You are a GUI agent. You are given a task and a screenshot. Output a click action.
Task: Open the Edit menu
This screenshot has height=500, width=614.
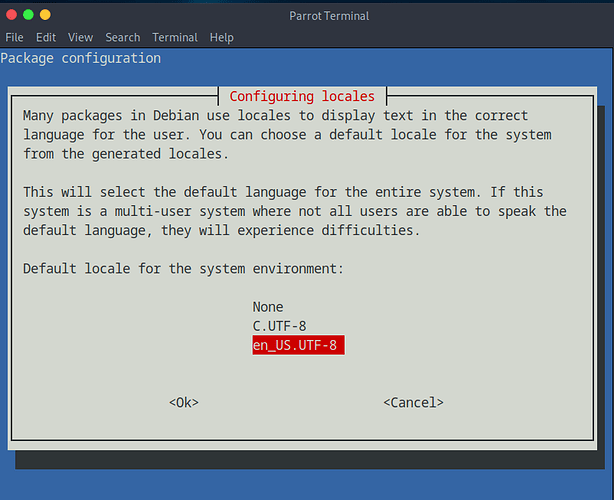46,38
